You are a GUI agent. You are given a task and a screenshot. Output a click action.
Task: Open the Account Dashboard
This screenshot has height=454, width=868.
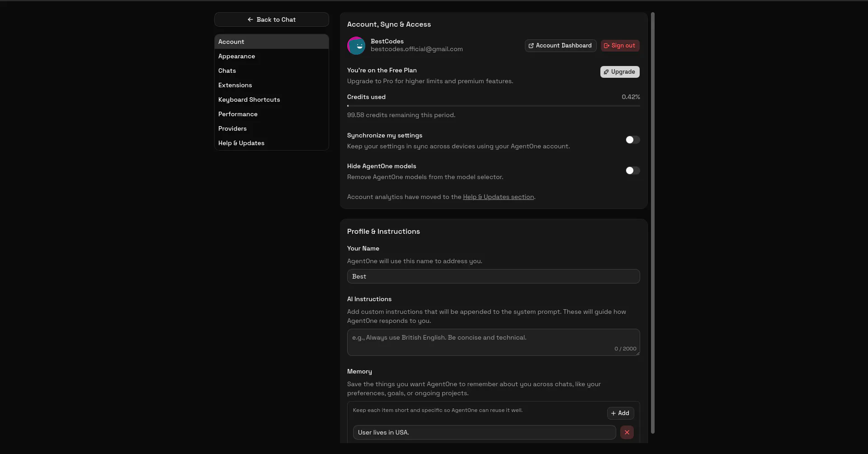560,46
